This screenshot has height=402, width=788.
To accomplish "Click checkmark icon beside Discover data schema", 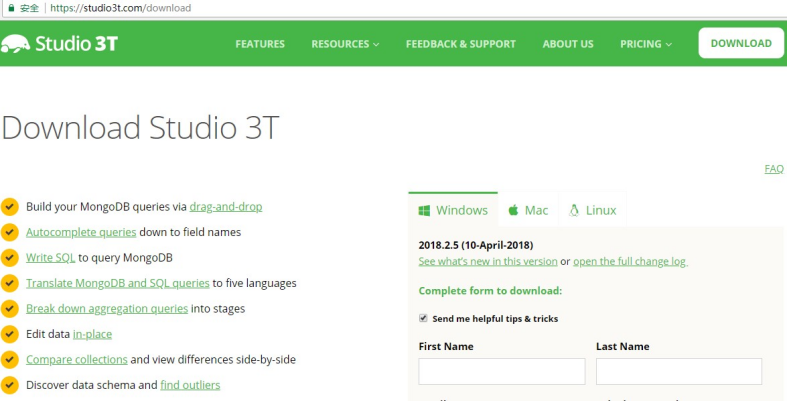I will (10, 385).
